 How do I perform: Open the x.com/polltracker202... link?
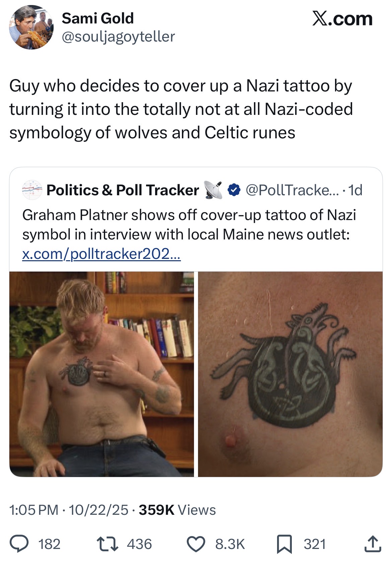click(x=102, y=254)
